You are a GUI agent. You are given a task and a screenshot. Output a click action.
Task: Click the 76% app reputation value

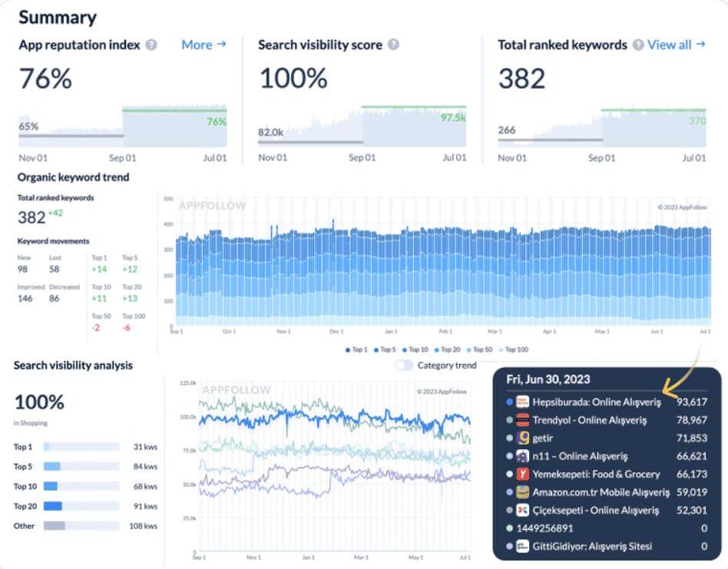point(45,78)
